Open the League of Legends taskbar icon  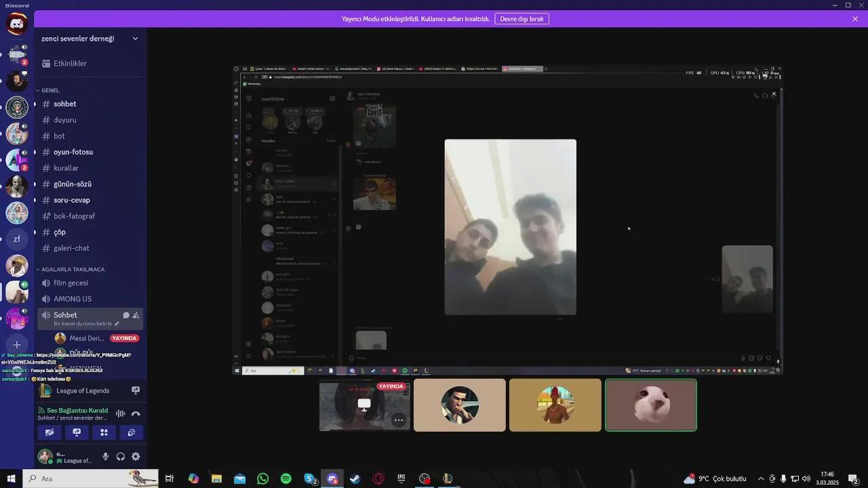pos(448,479)
